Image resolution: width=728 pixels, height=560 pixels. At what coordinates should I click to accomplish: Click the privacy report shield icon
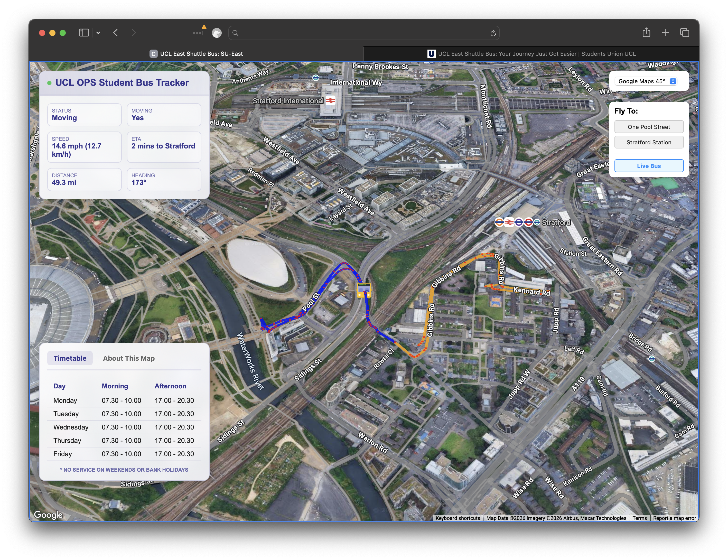(x=217, y=33)
